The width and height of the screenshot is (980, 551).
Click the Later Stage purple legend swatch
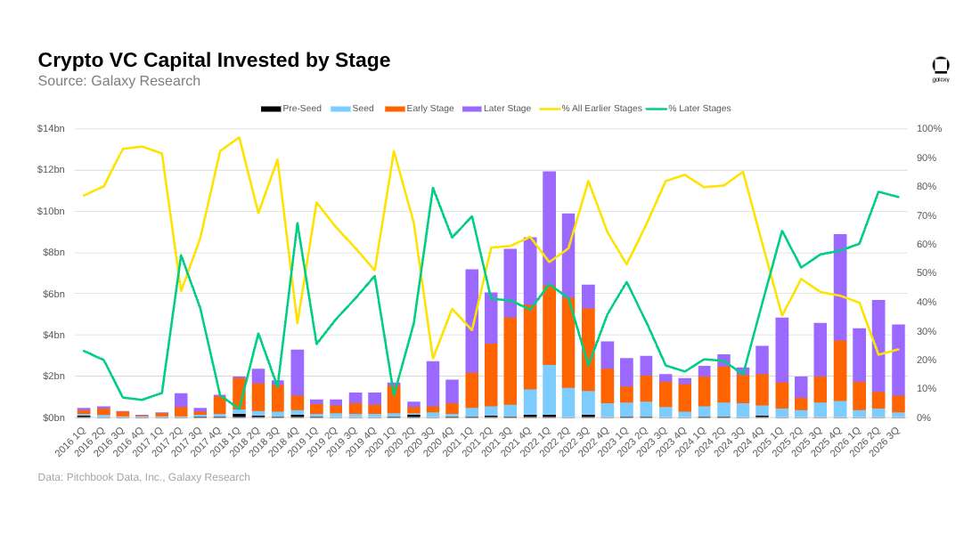click(x=472, y=109)
